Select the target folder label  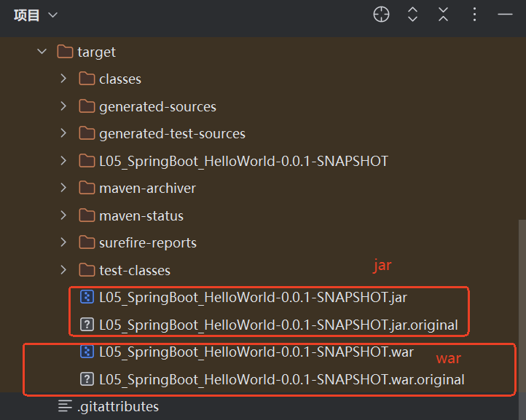(x=97, y=52)
